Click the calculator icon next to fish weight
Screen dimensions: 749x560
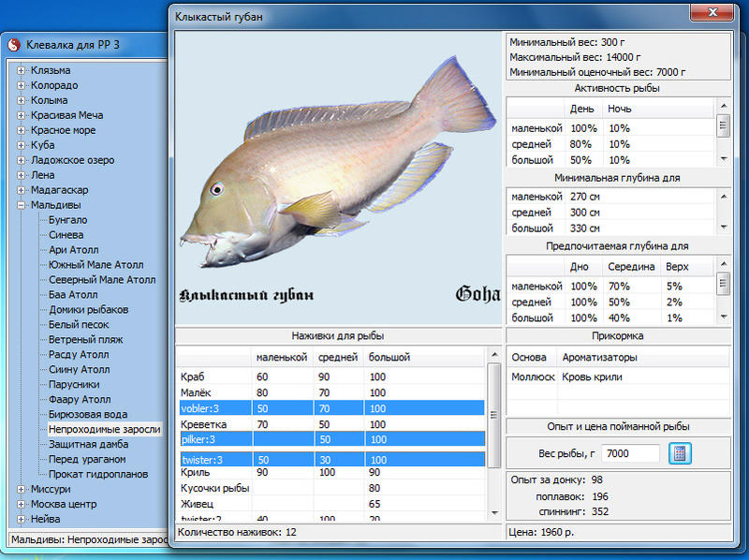click(x=679, y=453)
